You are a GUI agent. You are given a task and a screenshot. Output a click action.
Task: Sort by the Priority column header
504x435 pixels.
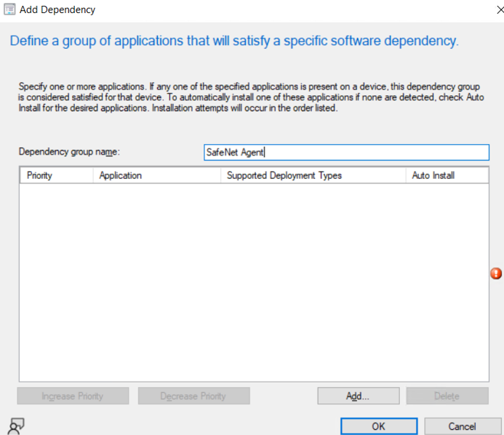(x=56, y=175)
